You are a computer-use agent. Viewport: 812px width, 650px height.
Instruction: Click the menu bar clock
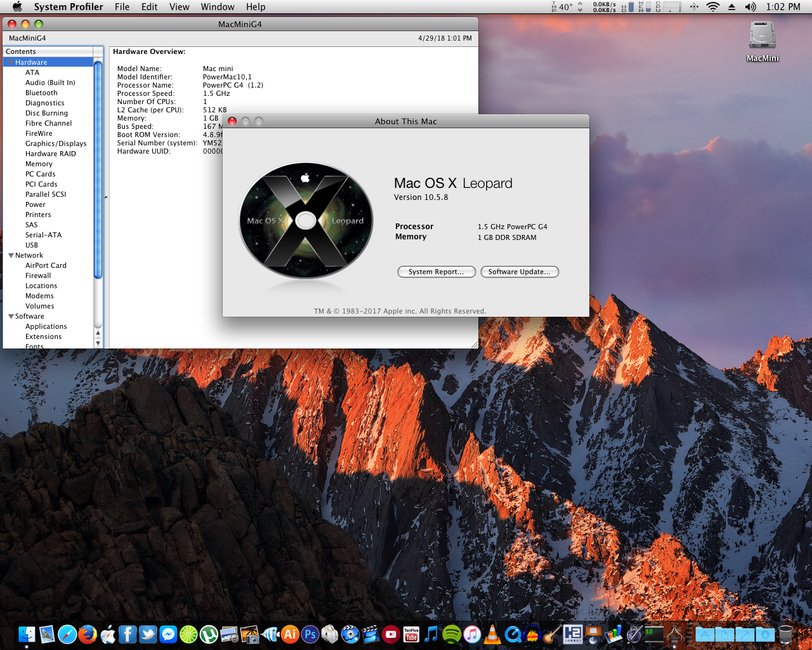click(x=783, y=7)
